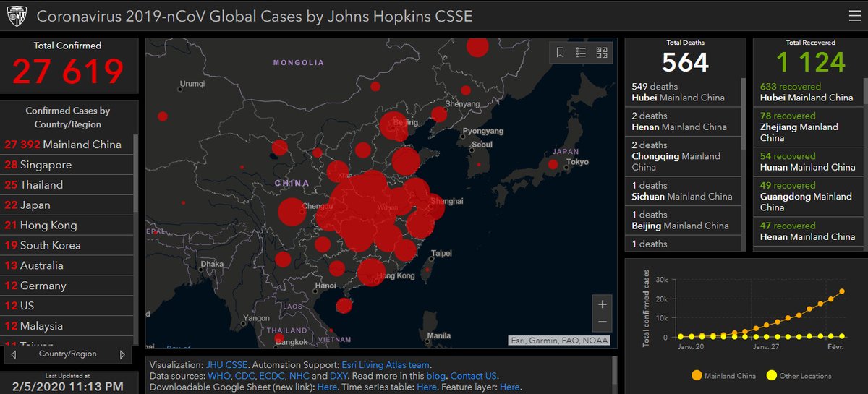Open the basemap gallery grid icon
868x394 pixels.
click(602, 52)
